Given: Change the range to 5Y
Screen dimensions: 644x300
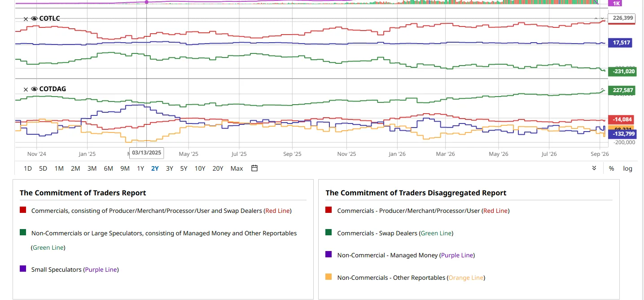Looking at the screenshot, I should pyautogui.click(x=184, y=169).
